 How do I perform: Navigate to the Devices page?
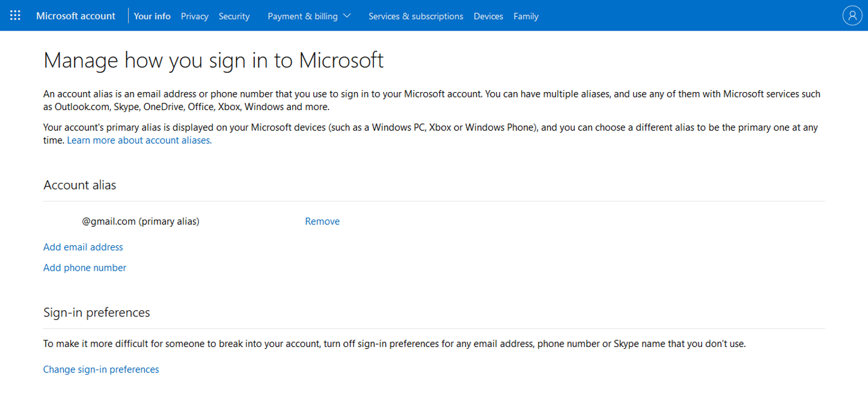tap(488, 16)
